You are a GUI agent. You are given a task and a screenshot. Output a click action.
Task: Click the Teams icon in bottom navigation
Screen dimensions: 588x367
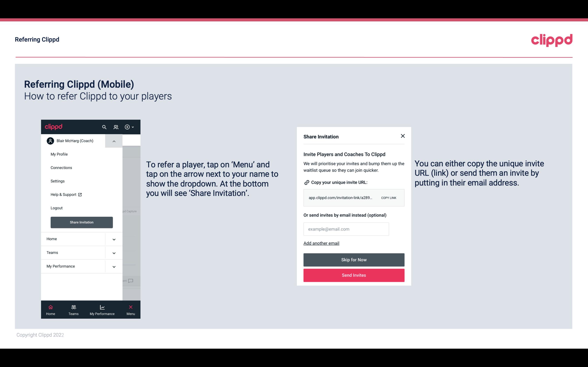coord(73,307)
